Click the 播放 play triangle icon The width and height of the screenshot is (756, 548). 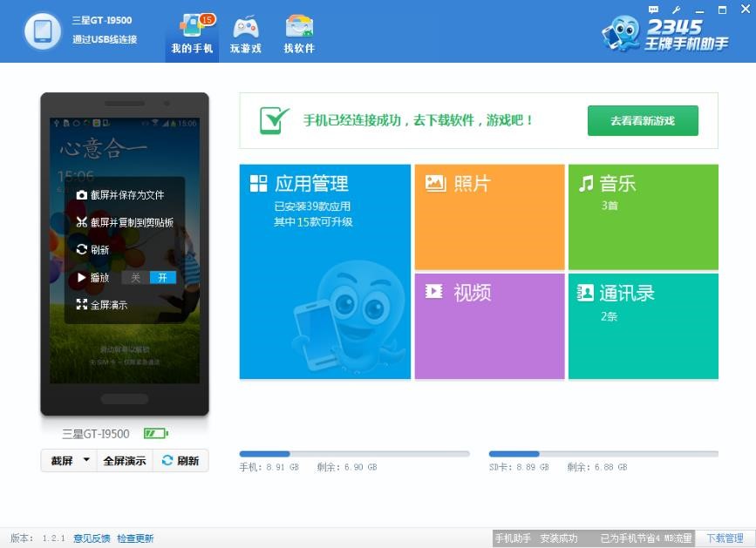82,277
